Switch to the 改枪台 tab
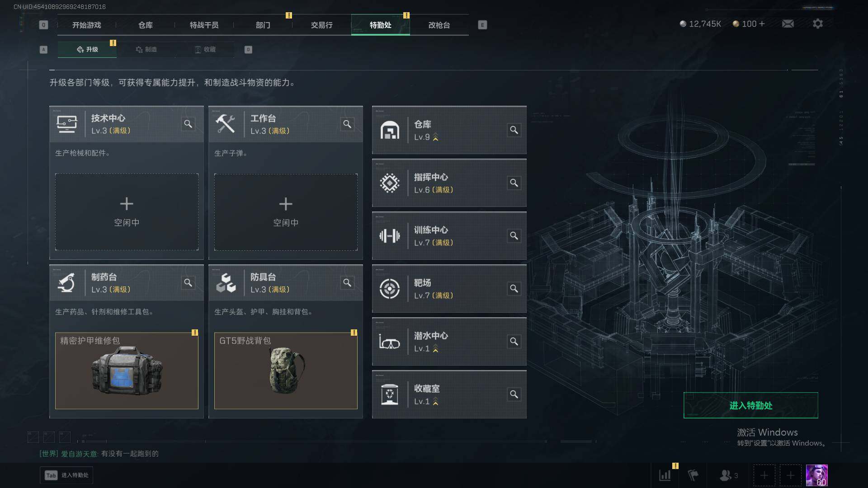This screenshot has width=868, height=488. click(439, 25)
